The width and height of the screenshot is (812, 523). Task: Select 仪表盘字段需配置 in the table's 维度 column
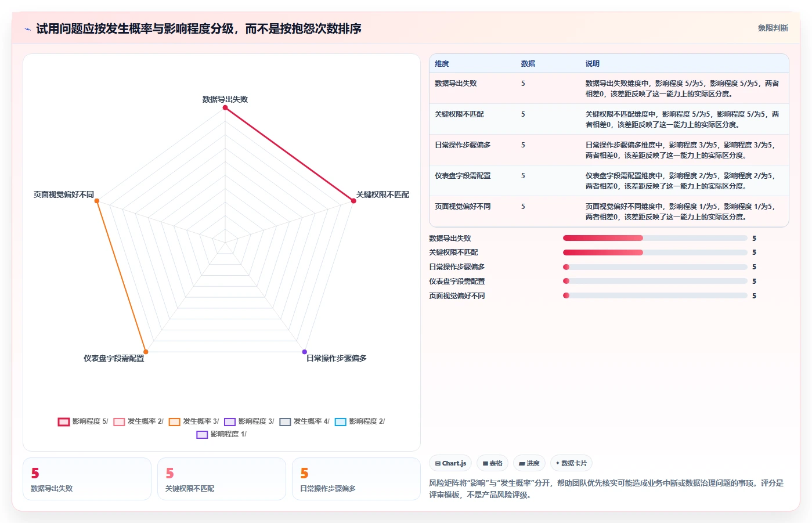(463, 176)
